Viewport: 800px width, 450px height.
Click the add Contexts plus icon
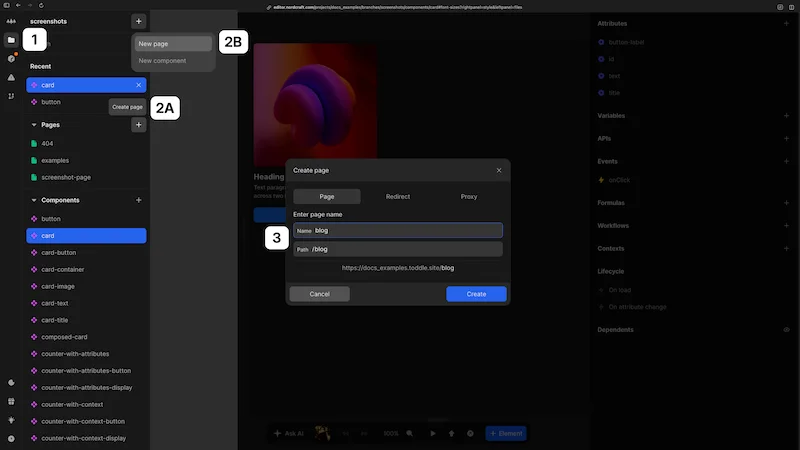pyautogui.click(x=786, y=248)
